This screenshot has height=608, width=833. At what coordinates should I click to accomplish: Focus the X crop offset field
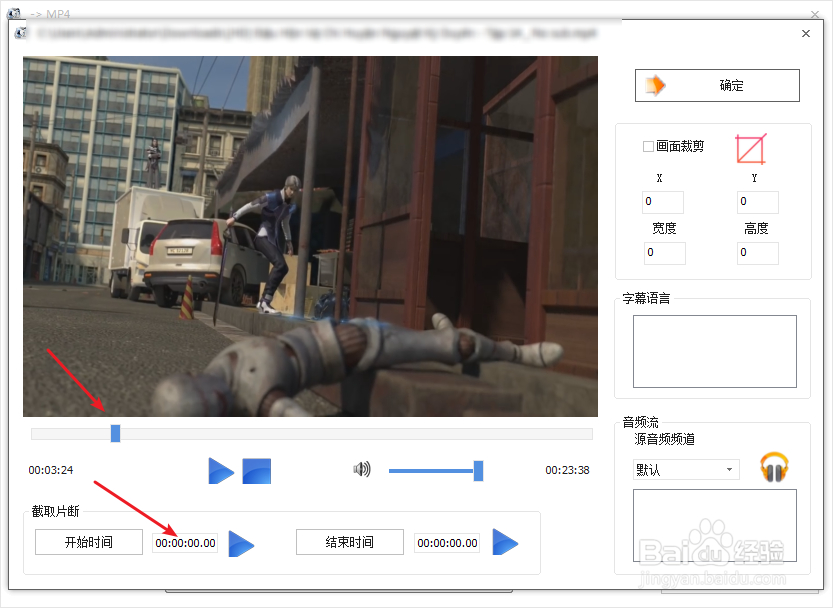click(x=662, y=202)
